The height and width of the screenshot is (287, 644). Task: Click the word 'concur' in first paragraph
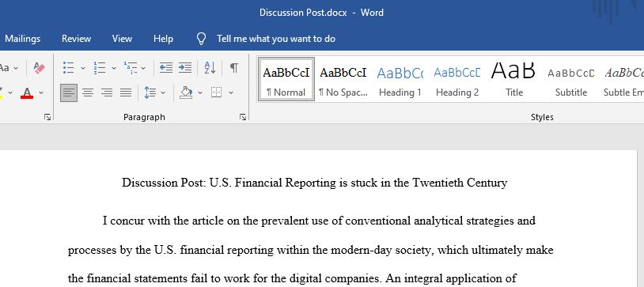pyautogui.click(x=127, y=221)
